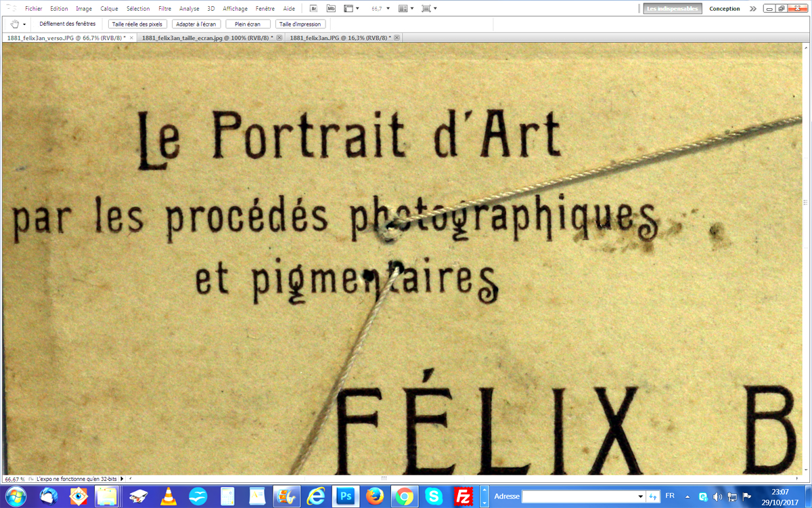Open Google Chrome from taskbar
812x508 pixels.
(x=404, y=497)
